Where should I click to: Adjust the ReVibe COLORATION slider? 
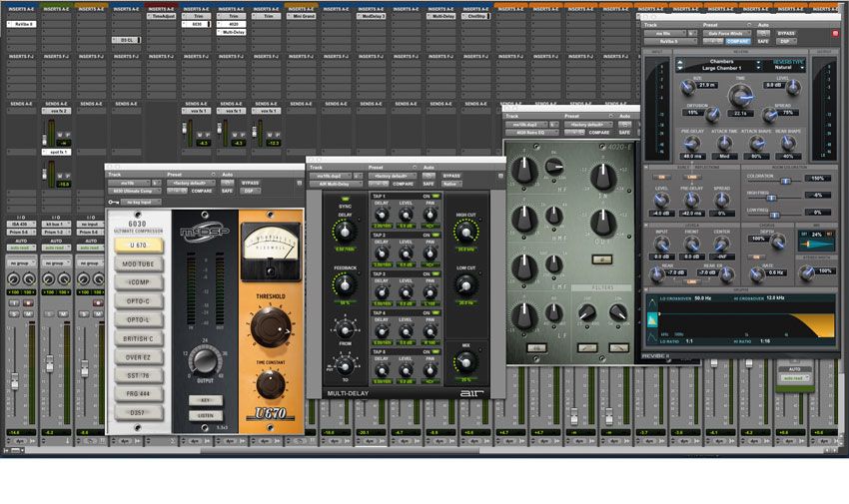(784, 183)
